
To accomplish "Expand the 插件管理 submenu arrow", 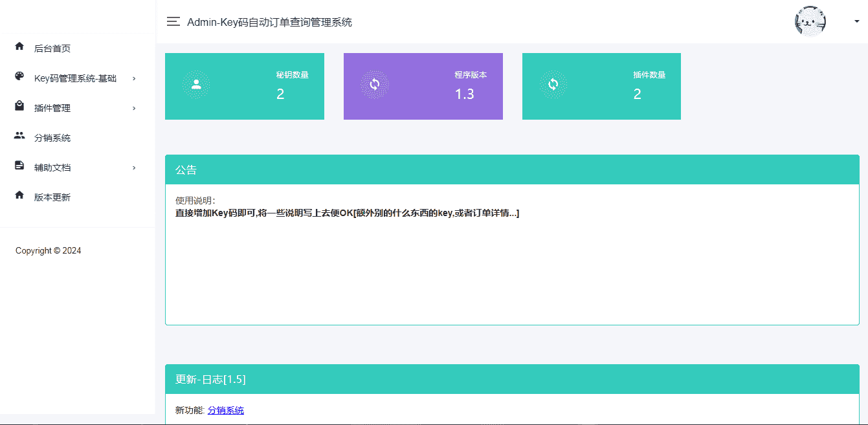I will click(134, 108).
